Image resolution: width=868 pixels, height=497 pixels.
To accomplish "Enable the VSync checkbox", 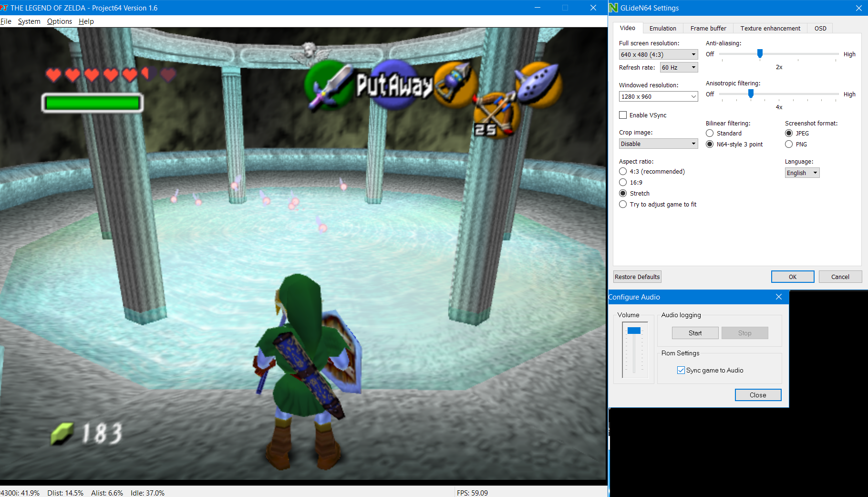I will tap(623, 115).
